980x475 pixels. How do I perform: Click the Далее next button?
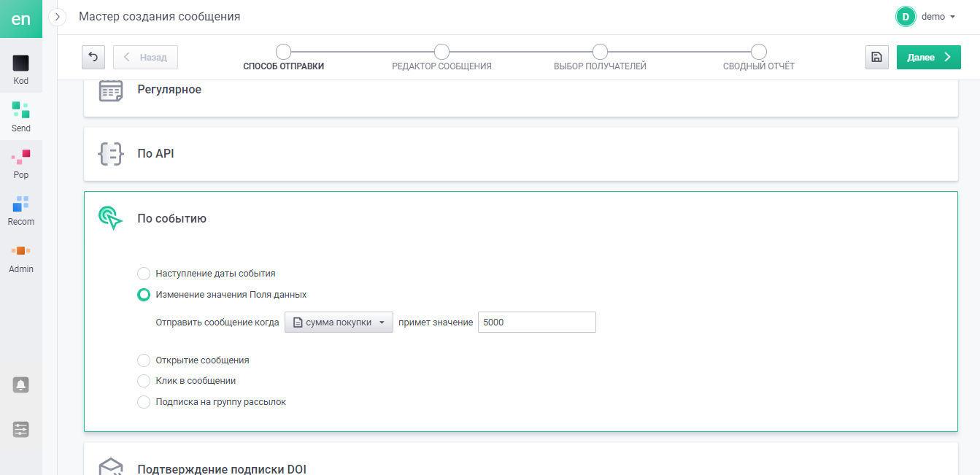[x=929, y=57]
